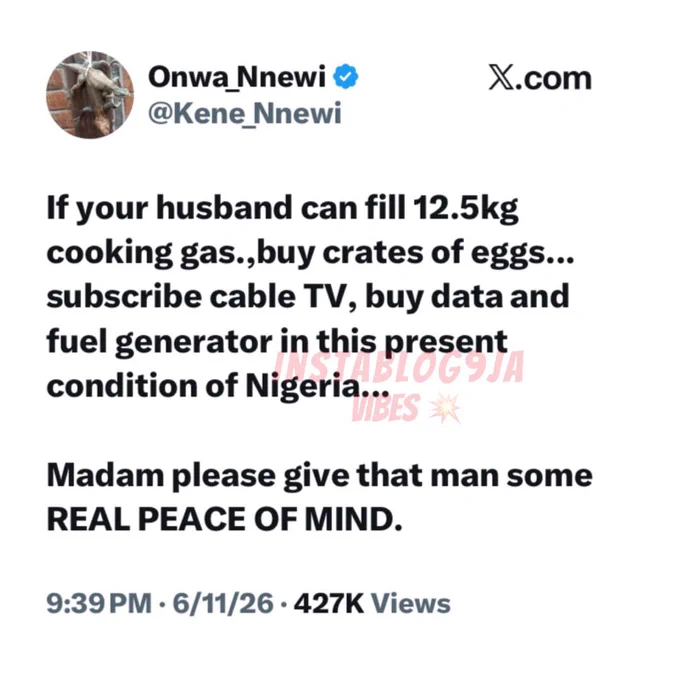
Task: Open the 427K view count
Action: point(329,603)
